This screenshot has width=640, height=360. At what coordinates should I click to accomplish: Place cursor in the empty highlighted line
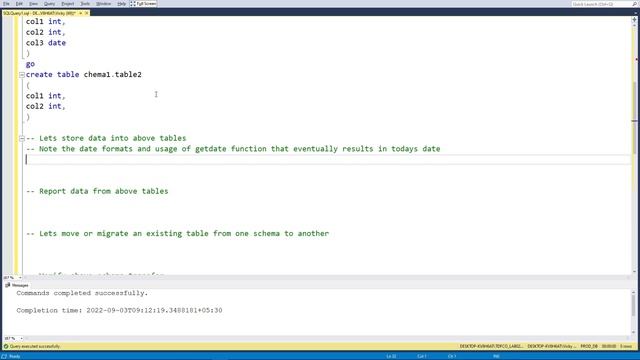point(328,160)
